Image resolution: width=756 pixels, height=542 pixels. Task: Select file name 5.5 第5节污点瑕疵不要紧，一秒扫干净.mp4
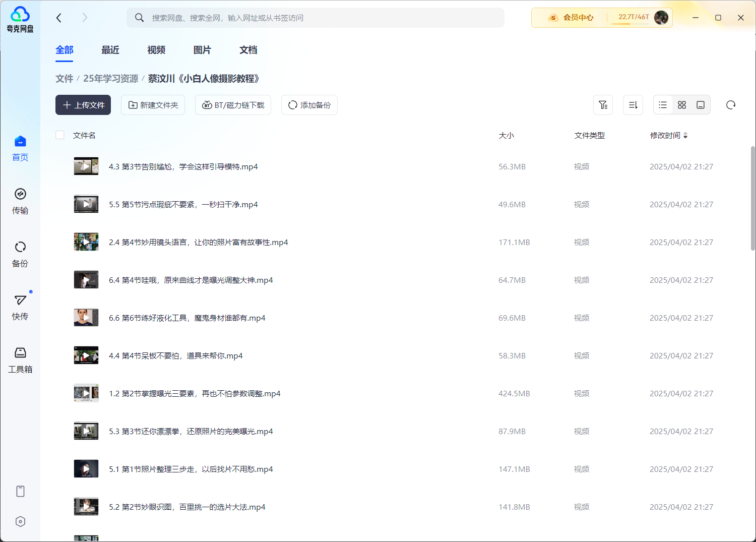[x=183, y=205]
